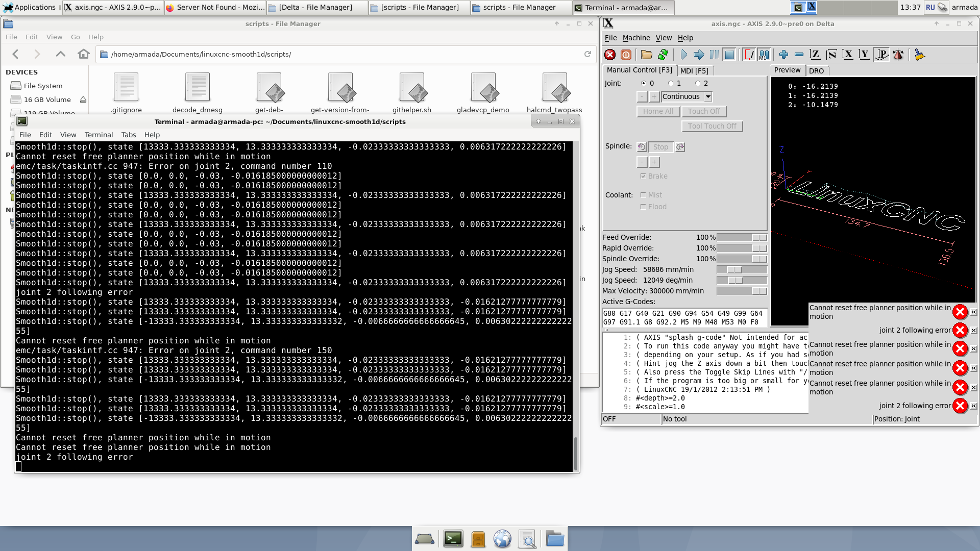The image size is (980, 551).
Task: Adjust the Feed Override slider
Action: [x=742, y=237]
